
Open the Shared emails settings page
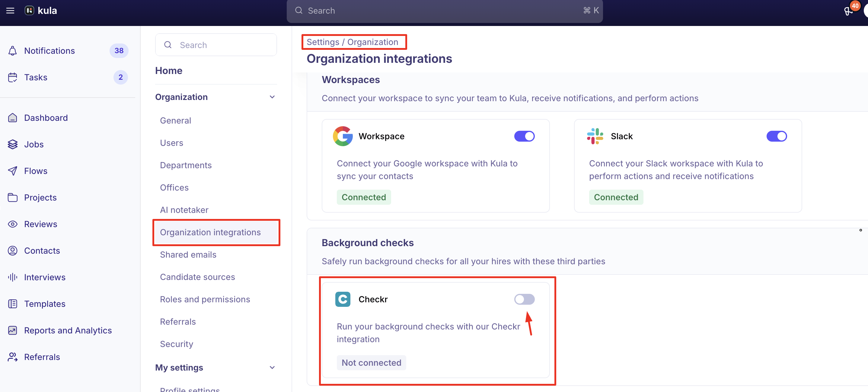188,255
